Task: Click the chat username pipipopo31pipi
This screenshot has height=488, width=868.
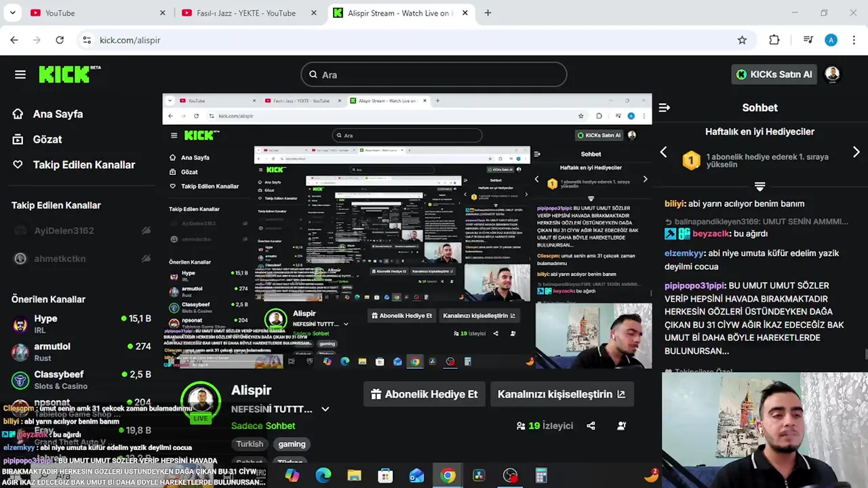Action: [694, 285]
